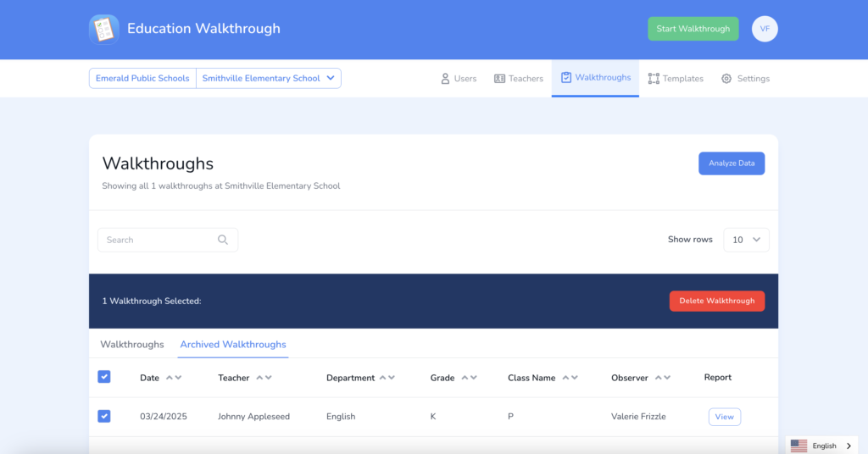Select the Archived Walkthroughs tab
Image resolution: width=868 pixels, height=454 pixels.
pyautogui.click(x=233, y=344)
